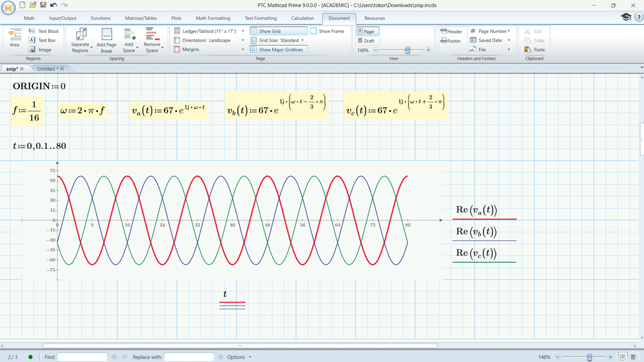Click the Undo arrow icon

click(54, 5)
